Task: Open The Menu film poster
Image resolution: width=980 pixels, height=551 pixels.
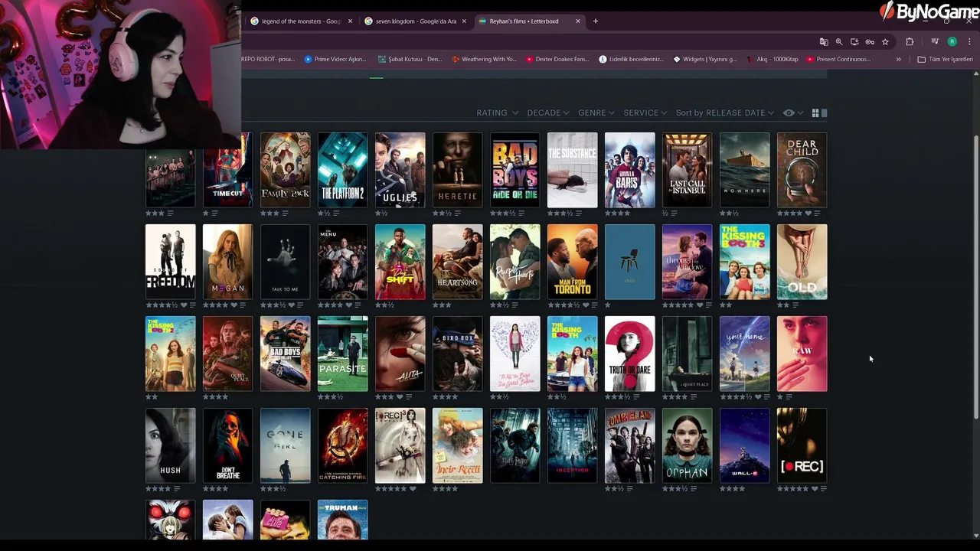Action: tap(342, 262)
